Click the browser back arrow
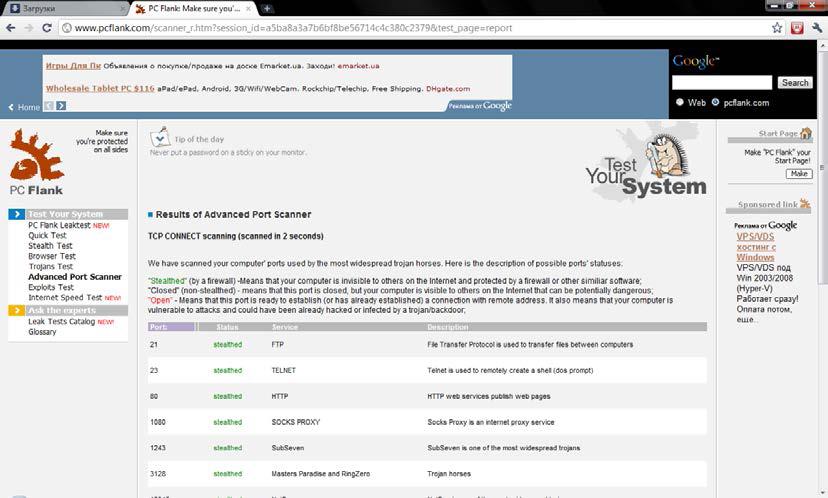 [11, 28]
